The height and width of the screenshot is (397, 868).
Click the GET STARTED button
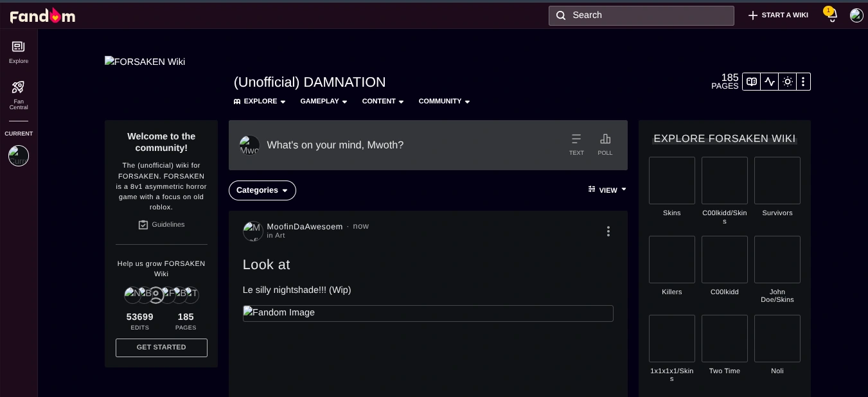point(161,348)
